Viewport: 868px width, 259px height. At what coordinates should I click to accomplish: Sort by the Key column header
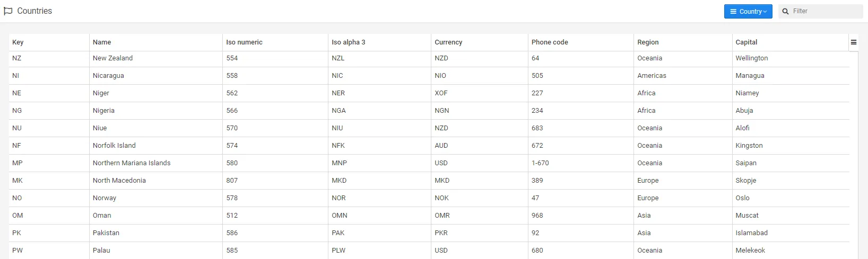coord(18,42)
